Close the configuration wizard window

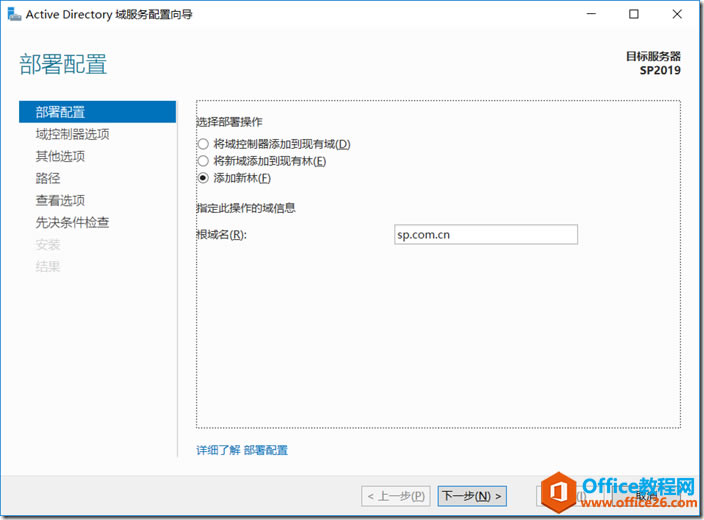coord(677,14)
